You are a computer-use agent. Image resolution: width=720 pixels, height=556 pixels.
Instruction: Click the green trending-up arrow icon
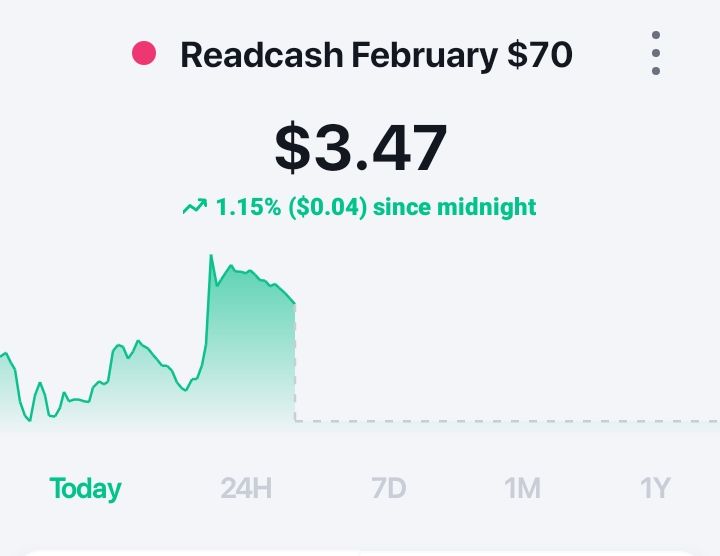195,207
